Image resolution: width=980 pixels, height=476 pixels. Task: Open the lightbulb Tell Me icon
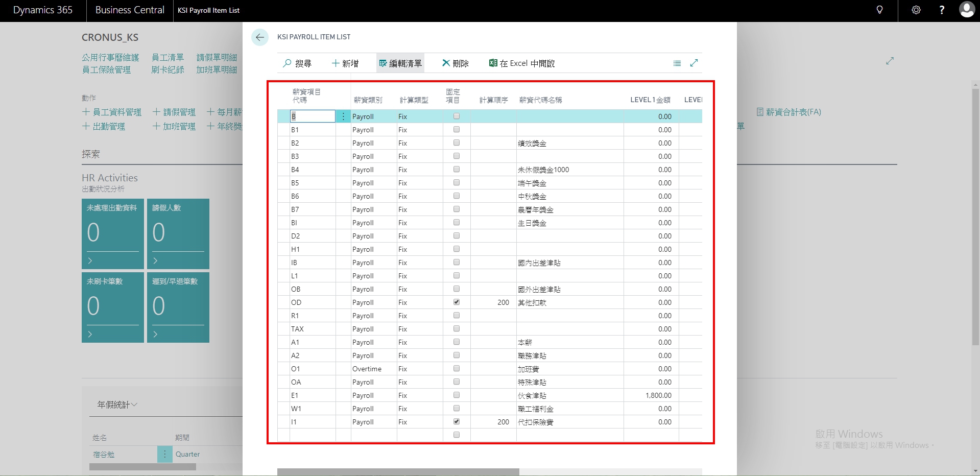tap(879, 10)
